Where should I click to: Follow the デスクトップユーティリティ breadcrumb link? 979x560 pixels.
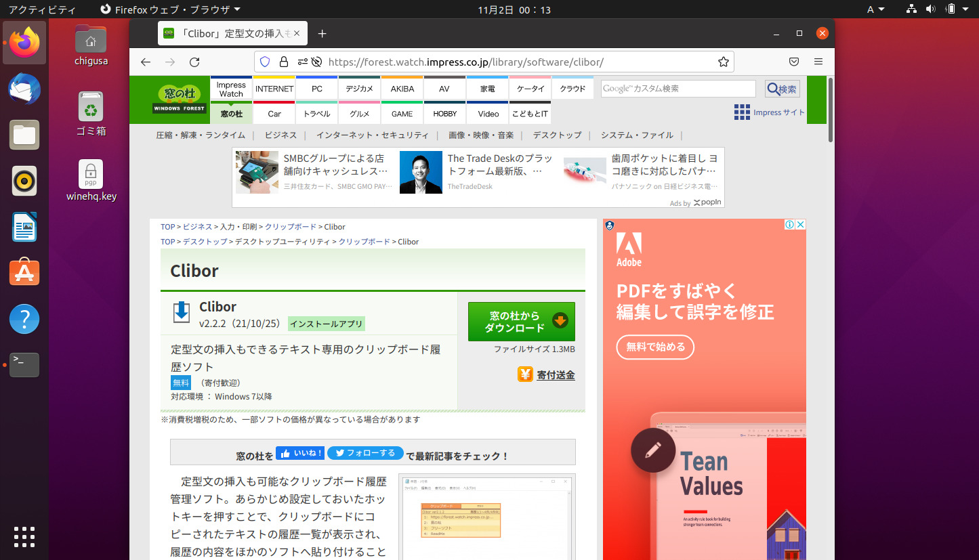[x=283, y=242]
